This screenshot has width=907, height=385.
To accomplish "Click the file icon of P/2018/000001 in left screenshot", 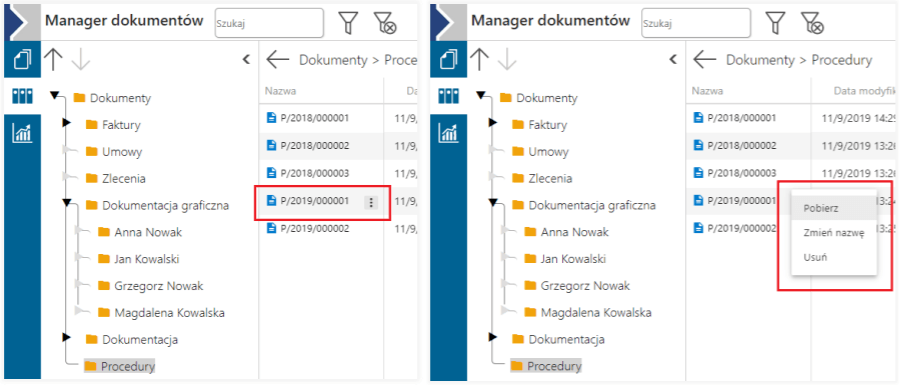I will (x=271, y=118).
